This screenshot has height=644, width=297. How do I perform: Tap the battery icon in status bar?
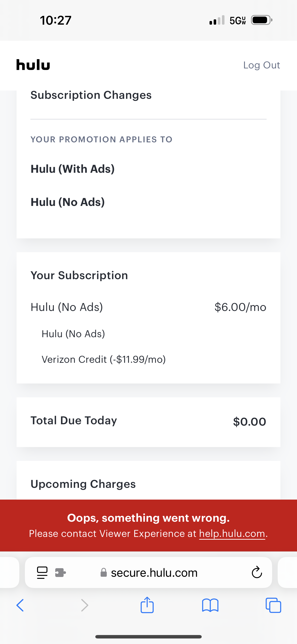tap(261, 20)
